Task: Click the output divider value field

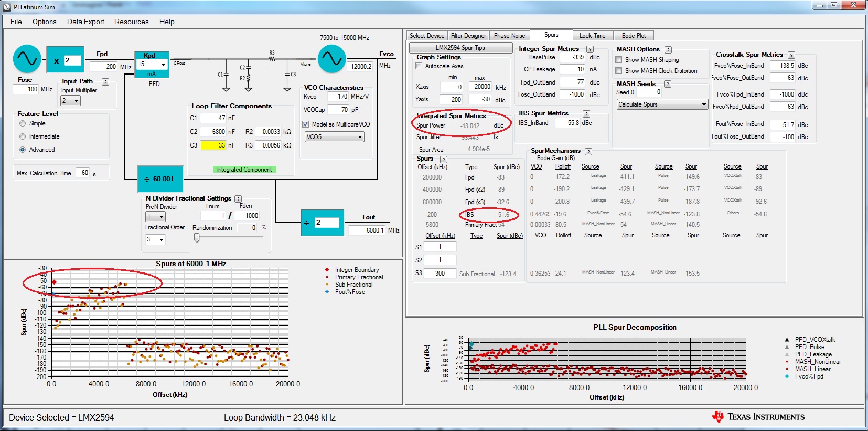Action: pyautogui.click(x=327, y=223)
